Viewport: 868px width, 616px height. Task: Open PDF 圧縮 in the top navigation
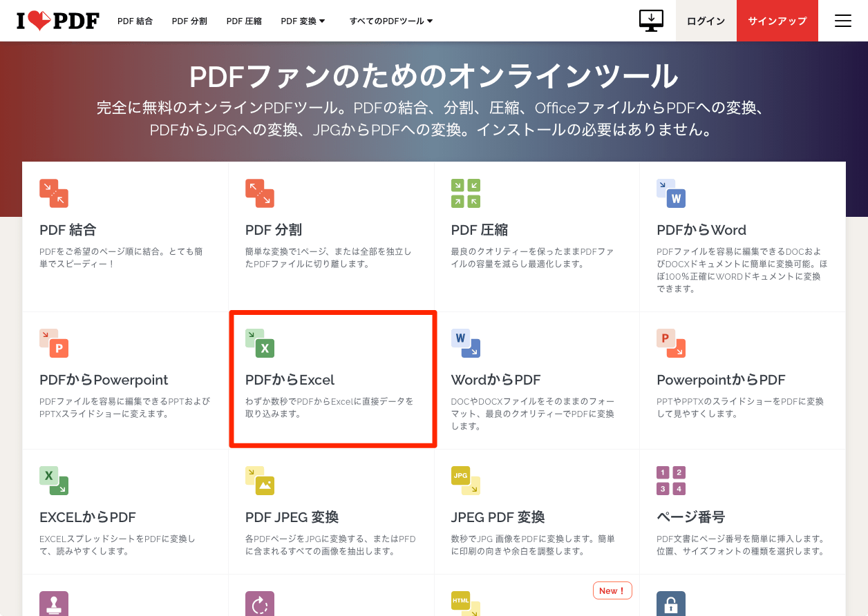244,21
